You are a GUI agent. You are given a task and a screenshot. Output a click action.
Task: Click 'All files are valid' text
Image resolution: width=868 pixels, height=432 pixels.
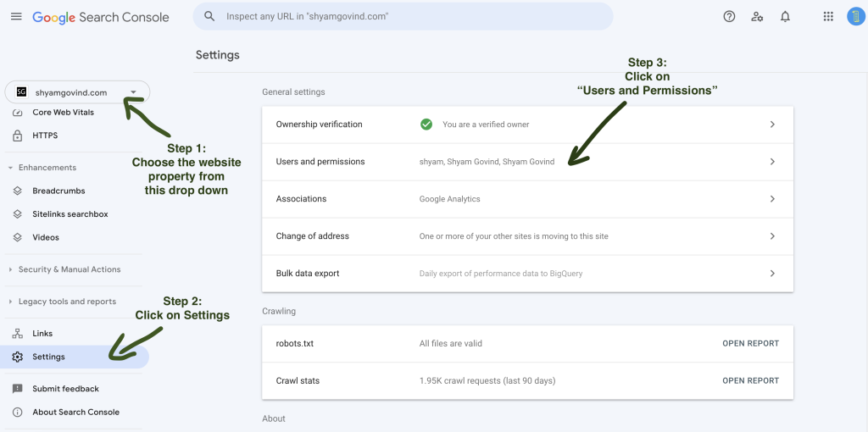click(451, 344)
